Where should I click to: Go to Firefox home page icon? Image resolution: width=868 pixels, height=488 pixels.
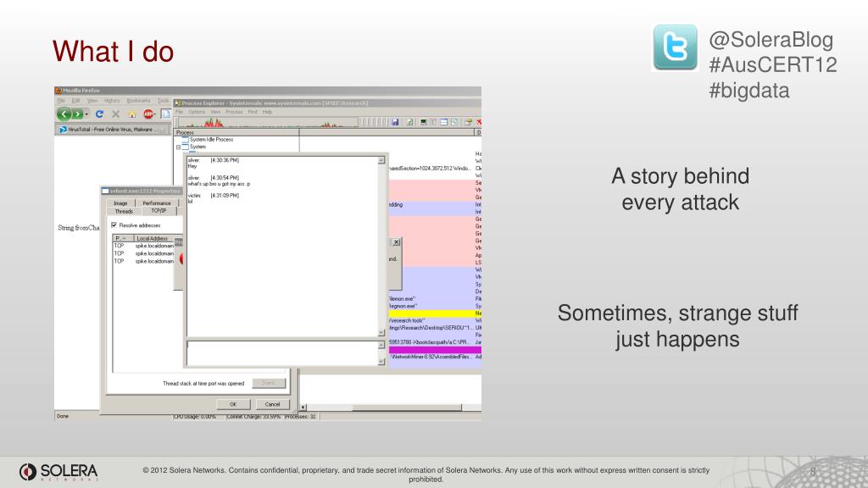pos(131,114)
